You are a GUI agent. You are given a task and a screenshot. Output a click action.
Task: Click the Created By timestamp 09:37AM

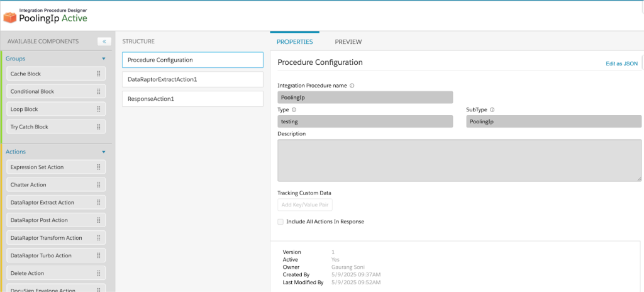click(356, 275)
